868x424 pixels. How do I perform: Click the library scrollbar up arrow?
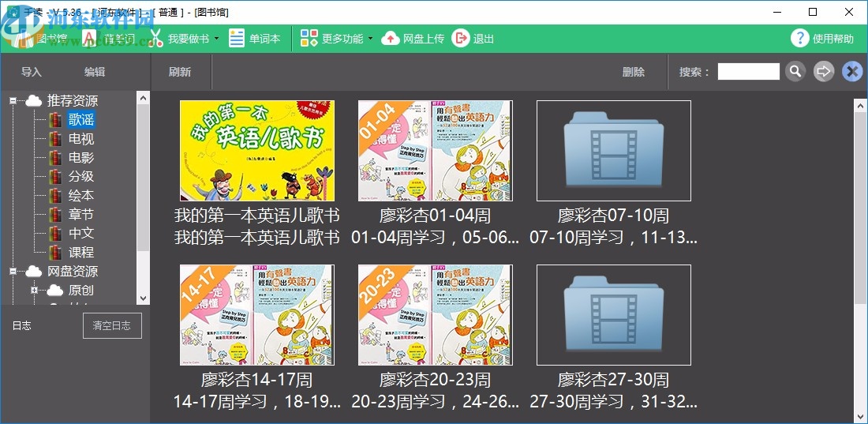tap(861, 105)
